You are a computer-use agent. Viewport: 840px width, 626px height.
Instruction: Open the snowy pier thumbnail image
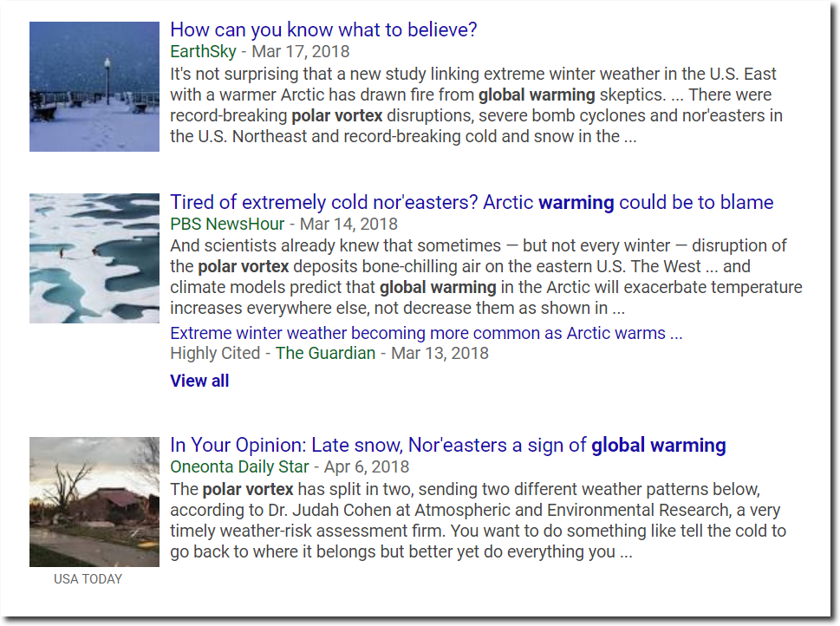pyautogui.click(x=94, y=87)
